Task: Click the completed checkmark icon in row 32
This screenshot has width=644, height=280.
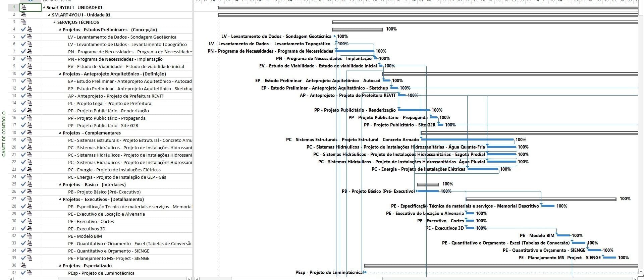Action: pyautogui.click(x=23, y=236)
